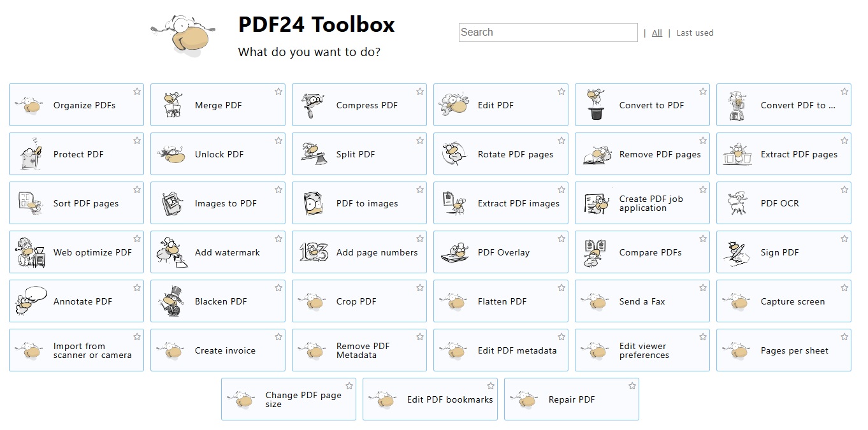Open the Rotate PDF pages tool
This screenshot has width=868, height=430.
point(515,154)
